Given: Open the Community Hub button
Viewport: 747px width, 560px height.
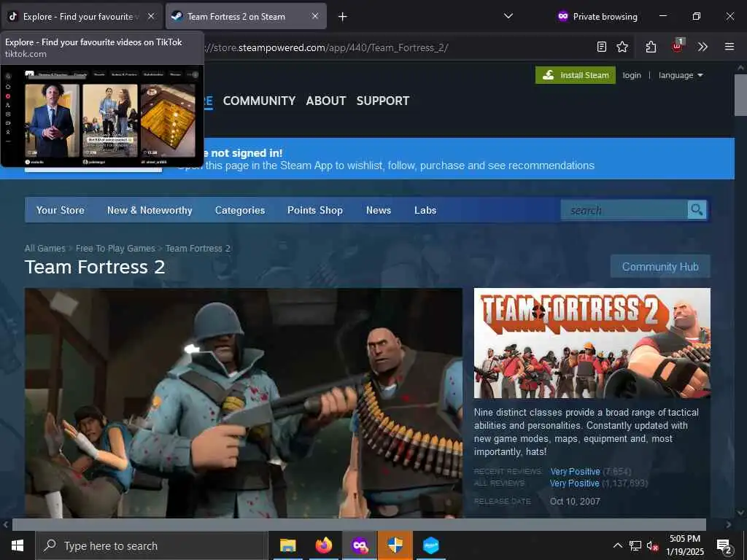Looking at the screenshot, I should pyautogui.click(x=660, y=267).
